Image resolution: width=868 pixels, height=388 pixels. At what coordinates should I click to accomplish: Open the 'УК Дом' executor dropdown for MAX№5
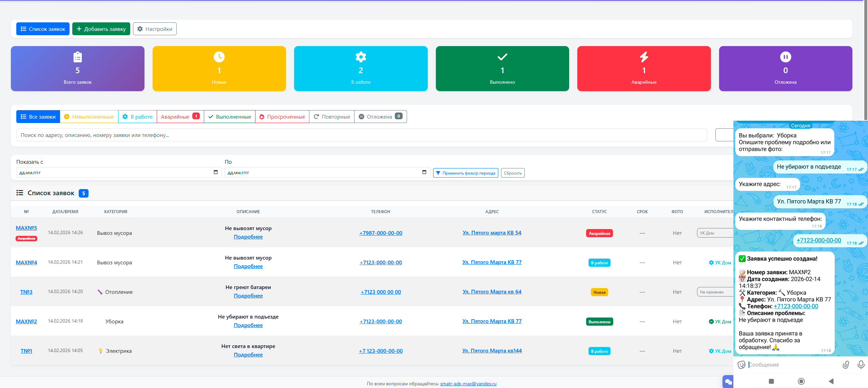coord(715,233)
